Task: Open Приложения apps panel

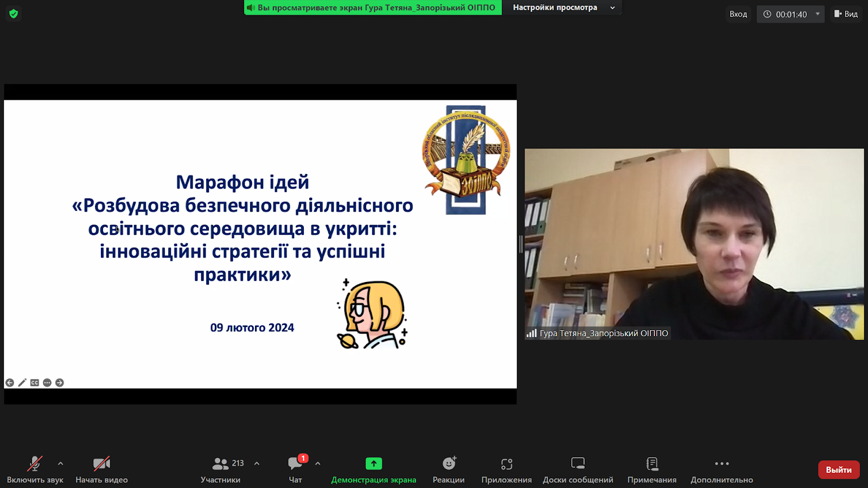Action: pyautogui.click(x=507, y=470)
